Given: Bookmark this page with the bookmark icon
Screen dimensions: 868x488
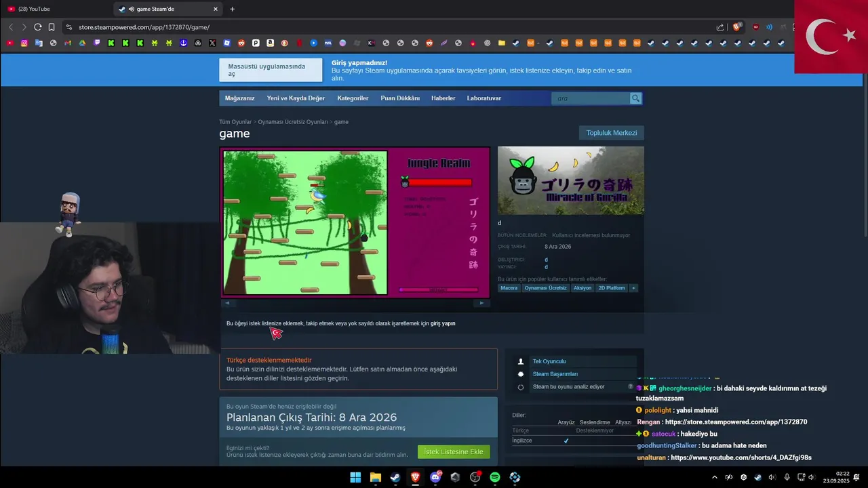Looking at the screenshot, I should point(51,27).
